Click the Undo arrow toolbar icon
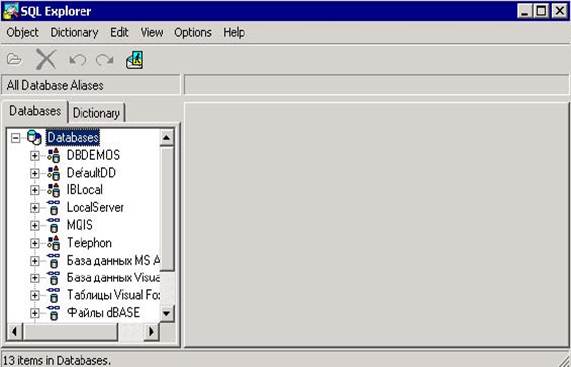This screenshot has height=367, width=571. click(x=78, y=60)
